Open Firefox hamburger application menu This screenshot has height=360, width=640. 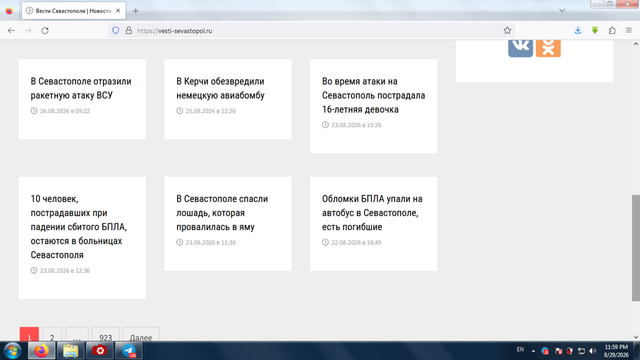click(629, 31)
